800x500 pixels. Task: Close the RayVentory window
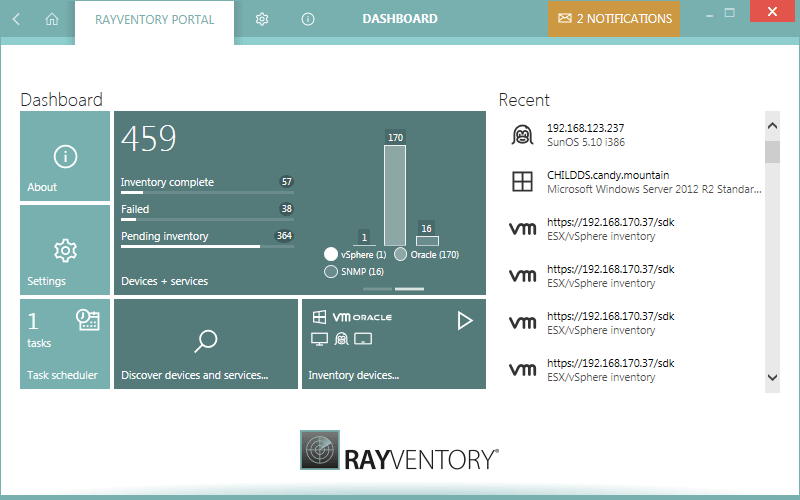coord(772,12)
